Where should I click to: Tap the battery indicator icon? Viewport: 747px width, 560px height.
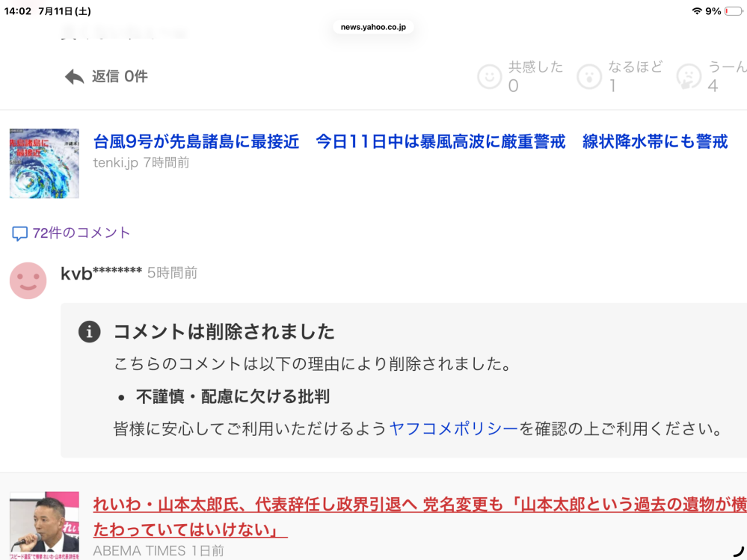coord(734,11)
